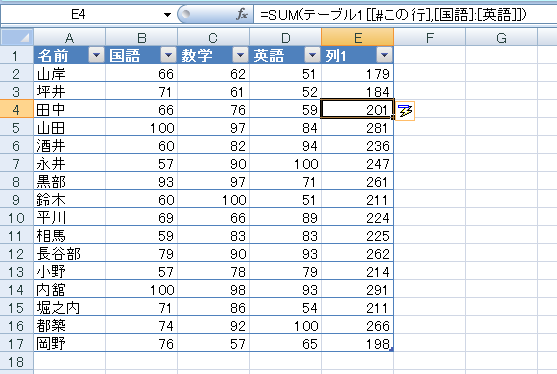Screen dimensions: 557x374
Task: Select column A header
Action: [70, 37]
